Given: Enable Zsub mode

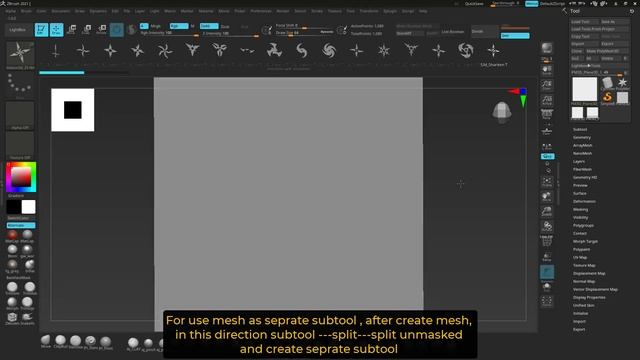Looking at the screenshot, I should (225, 26).
